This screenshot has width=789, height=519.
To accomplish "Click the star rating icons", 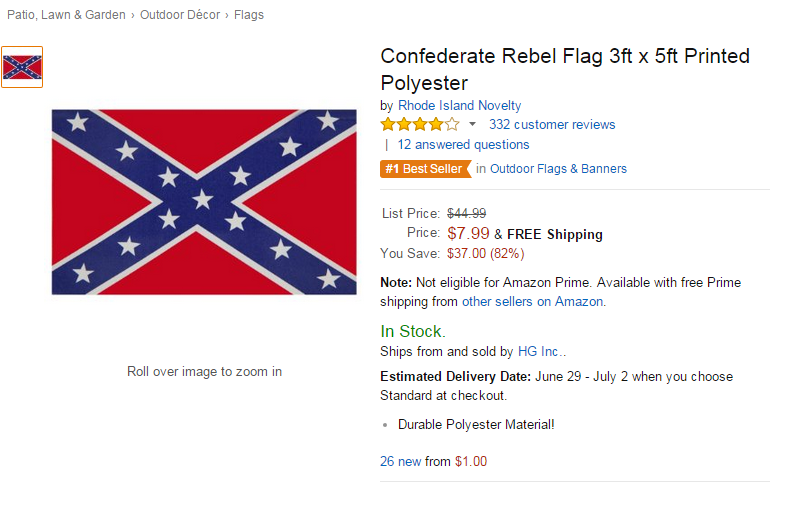I will pyautogui.click(x=420, y=125).
